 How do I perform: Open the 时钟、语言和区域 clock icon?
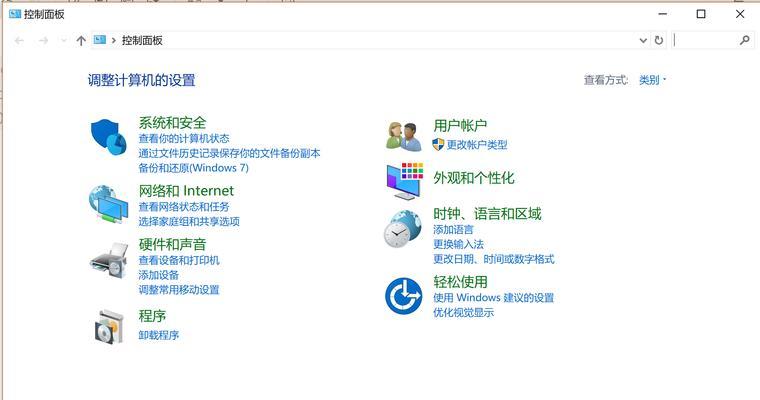pyautogui.click(x=403, y=229)
